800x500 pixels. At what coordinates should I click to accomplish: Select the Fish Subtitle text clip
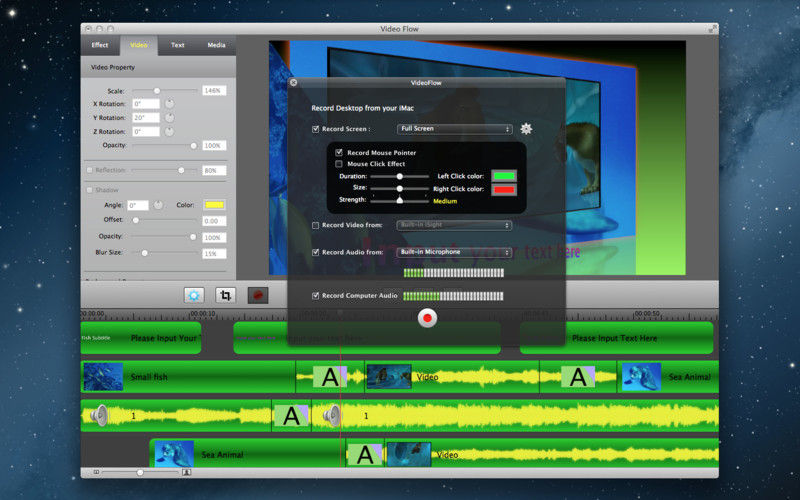point(141,338)
